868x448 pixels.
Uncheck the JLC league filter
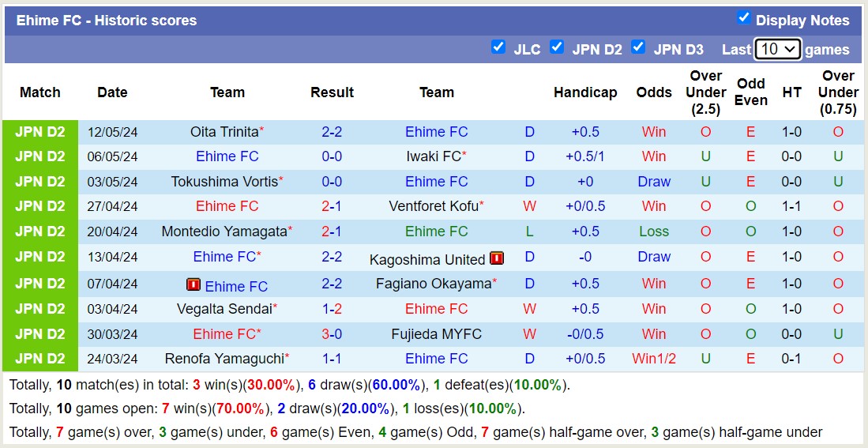[x=498, y=47]
